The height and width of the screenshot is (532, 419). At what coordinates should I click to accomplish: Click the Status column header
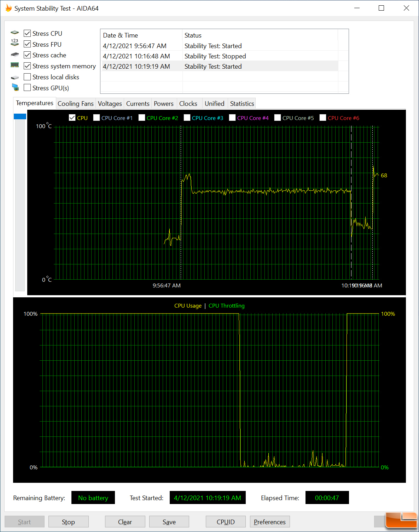point(260,35)
